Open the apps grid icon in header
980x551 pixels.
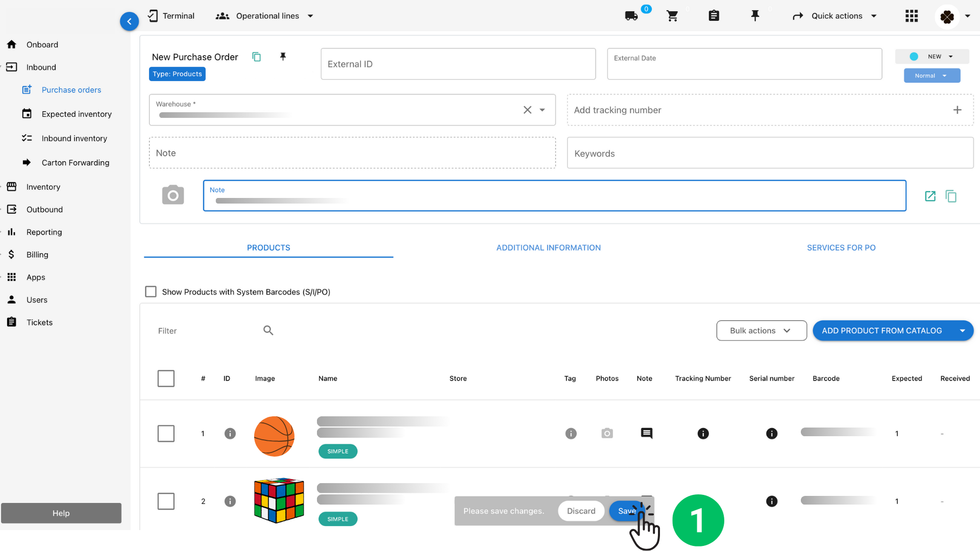[x=912, y=16]
